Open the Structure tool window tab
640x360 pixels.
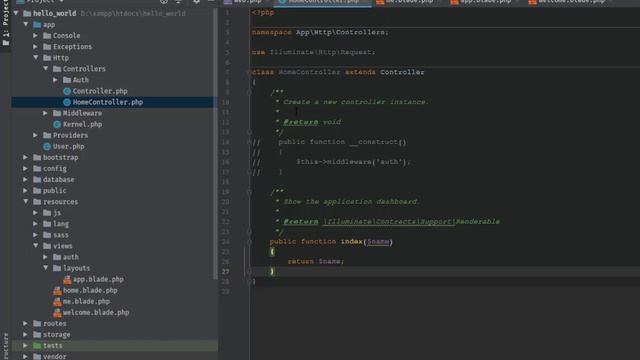click(x=5, y=347)
